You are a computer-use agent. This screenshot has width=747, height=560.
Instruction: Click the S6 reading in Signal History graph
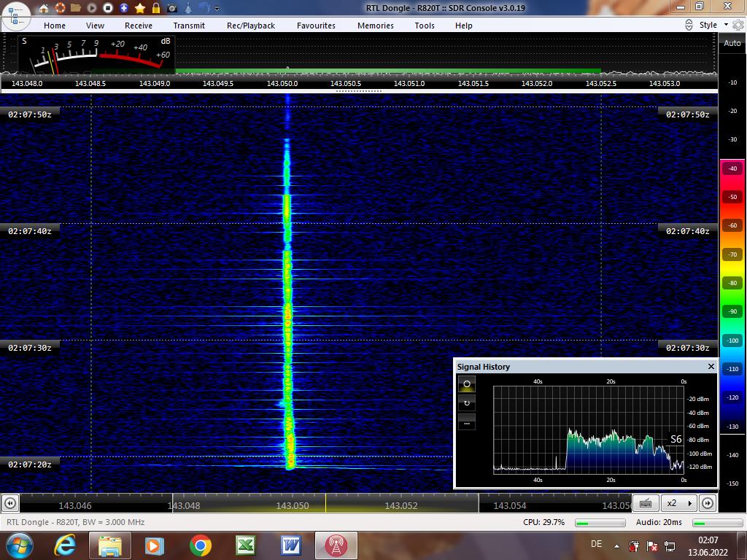point(676,439)
